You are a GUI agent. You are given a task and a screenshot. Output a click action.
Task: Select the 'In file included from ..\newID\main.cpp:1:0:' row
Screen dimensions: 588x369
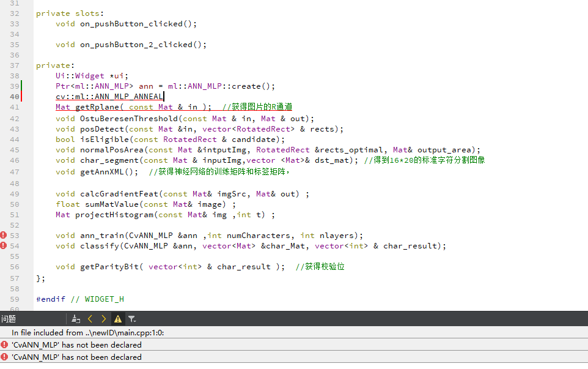pyautogui.click(x=294, y=332)
